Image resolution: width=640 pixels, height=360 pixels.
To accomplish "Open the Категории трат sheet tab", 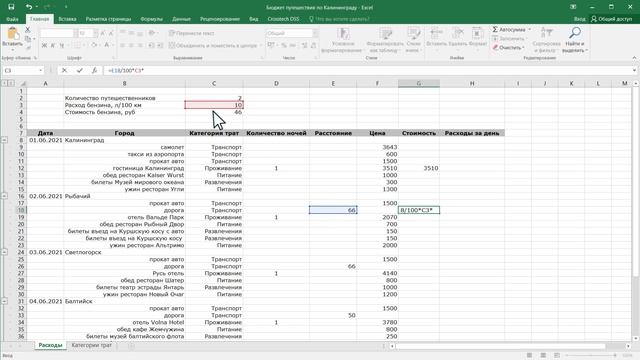I will coord(91,345).
